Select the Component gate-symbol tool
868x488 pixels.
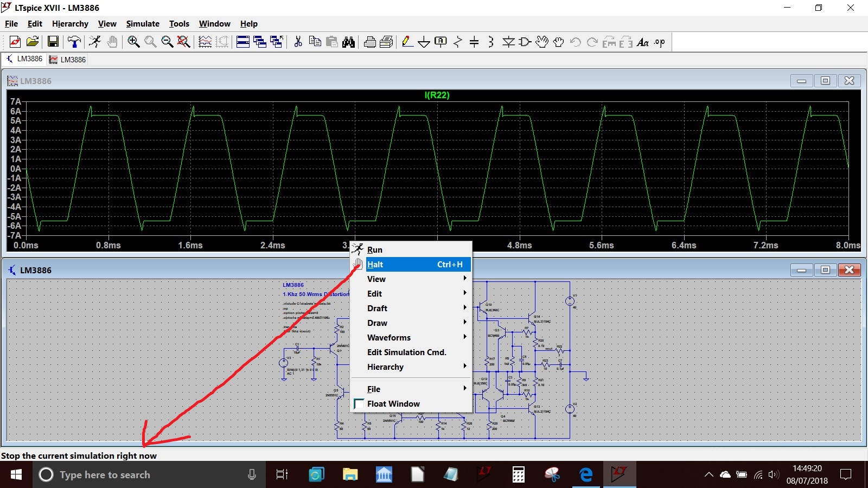[x=525, y=42]
